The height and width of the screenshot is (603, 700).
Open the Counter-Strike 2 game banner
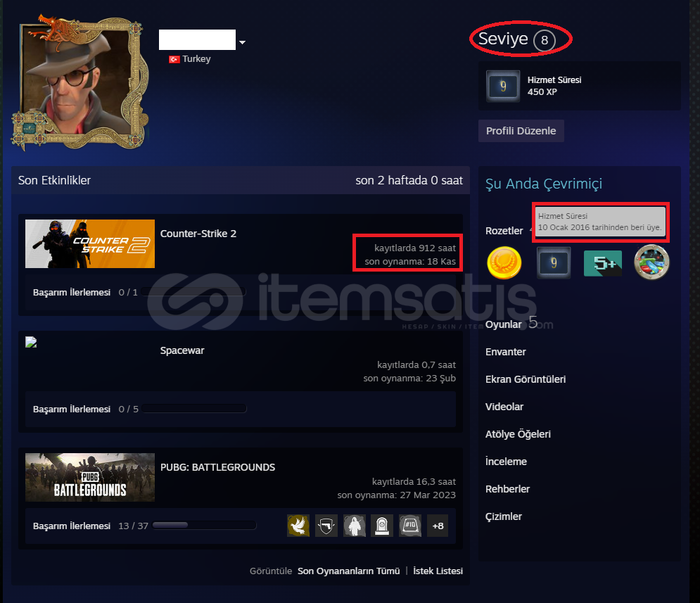[x=90, y=243]
